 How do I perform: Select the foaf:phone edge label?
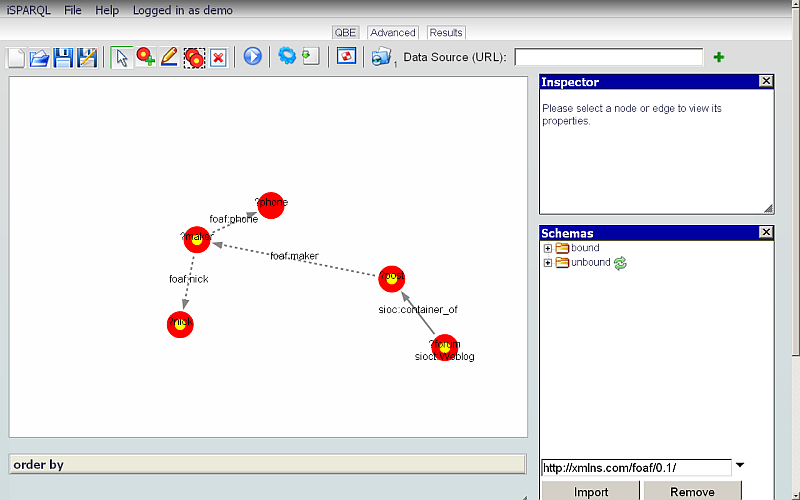point(234,219)
